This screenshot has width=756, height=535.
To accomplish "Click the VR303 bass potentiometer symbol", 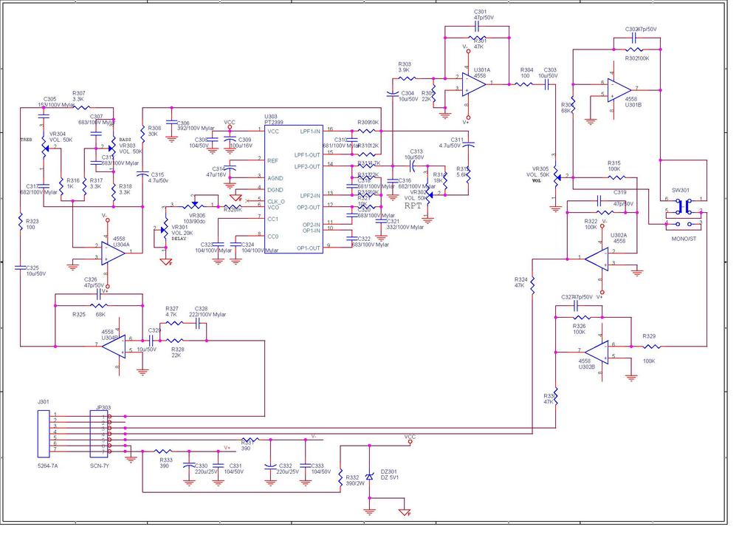I will (112, 148).
